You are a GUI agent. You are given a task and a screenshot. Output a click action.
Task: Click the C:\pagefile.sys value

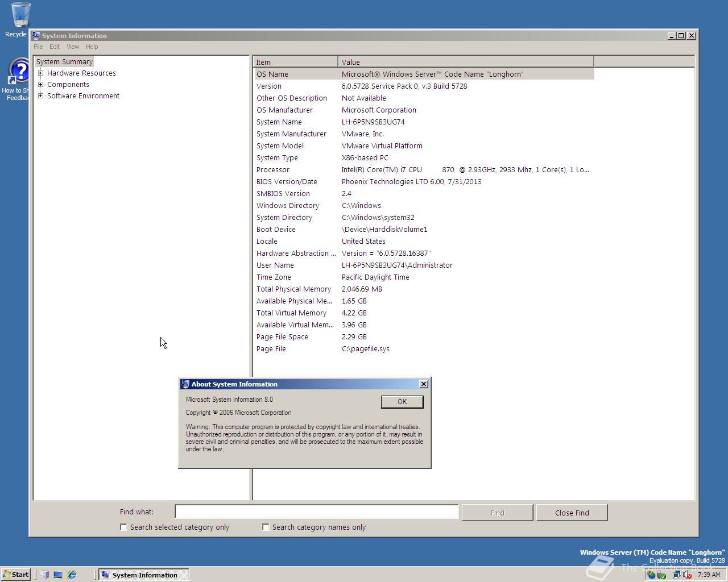366,348
